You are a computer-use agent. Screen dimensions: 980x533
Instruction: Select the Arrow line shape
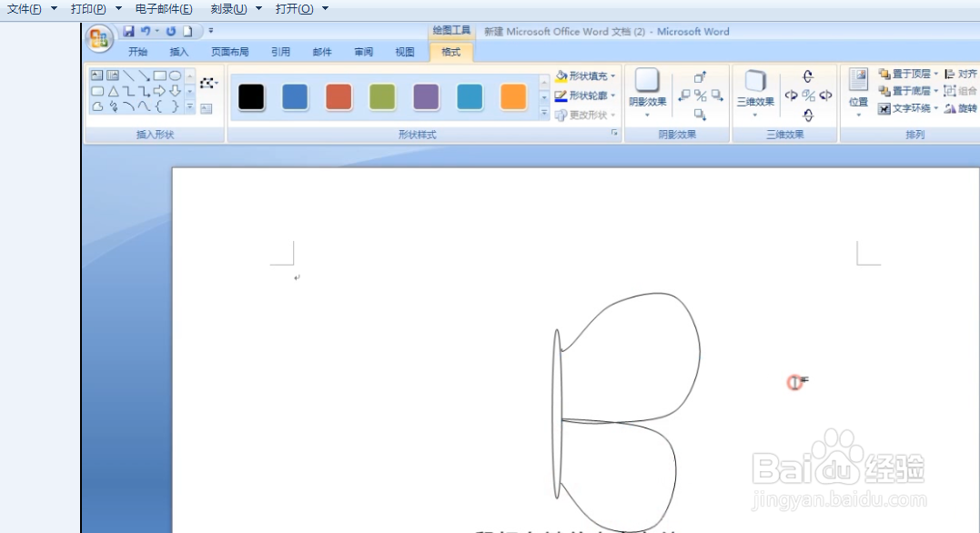pyautogui.click(x=144, y=75)
